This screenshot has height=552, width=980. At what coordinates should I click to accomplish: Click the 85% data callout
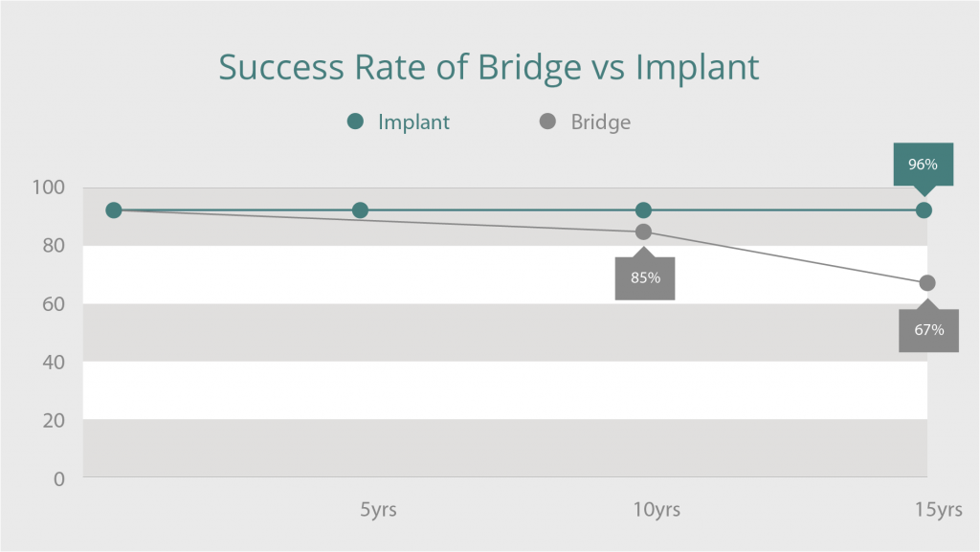click(x=645, y=277)
